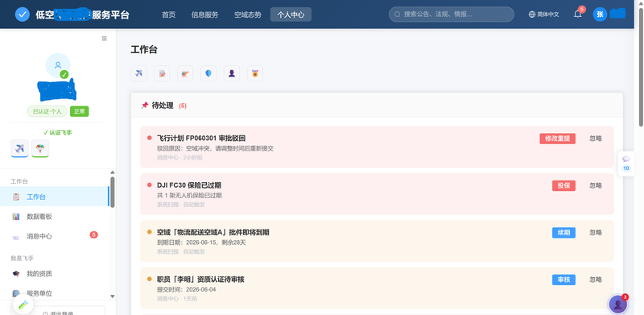Collapse the sidebar with the hamburger icon

105,38
